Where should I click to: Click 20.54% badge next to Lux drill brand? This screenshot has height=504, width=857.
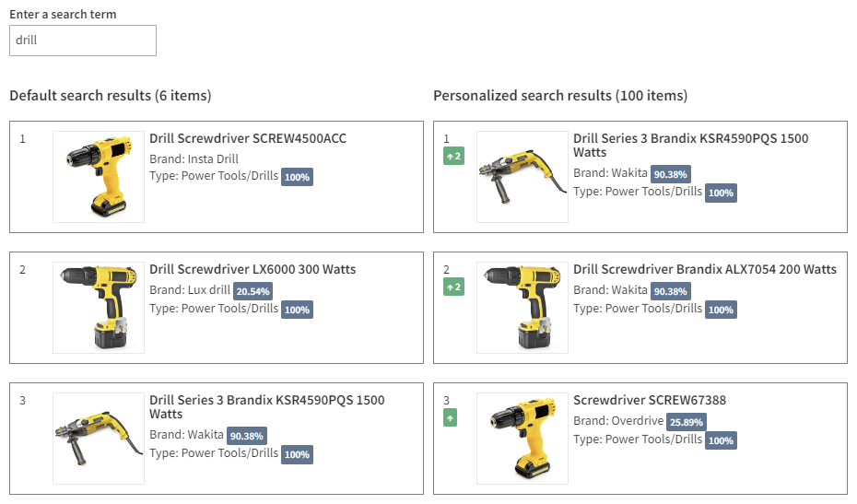click(x=252, y=291)
